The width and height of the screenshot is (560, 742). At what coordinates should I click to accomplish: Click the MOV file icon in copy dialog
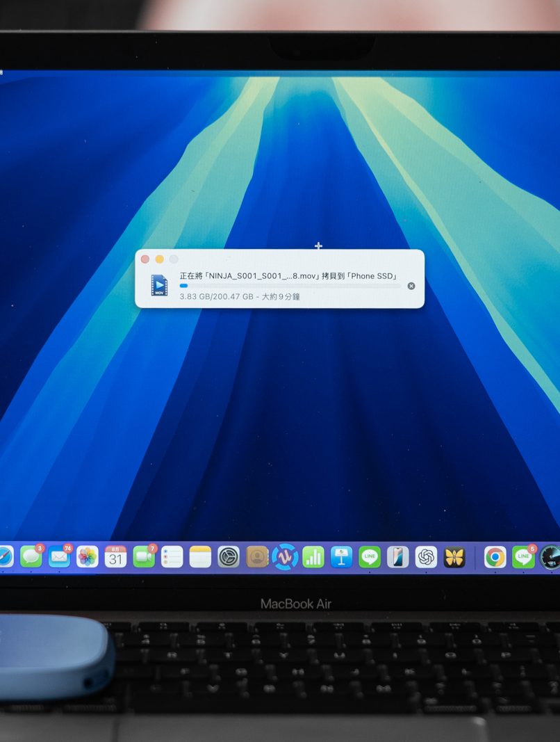pos(160,285)
